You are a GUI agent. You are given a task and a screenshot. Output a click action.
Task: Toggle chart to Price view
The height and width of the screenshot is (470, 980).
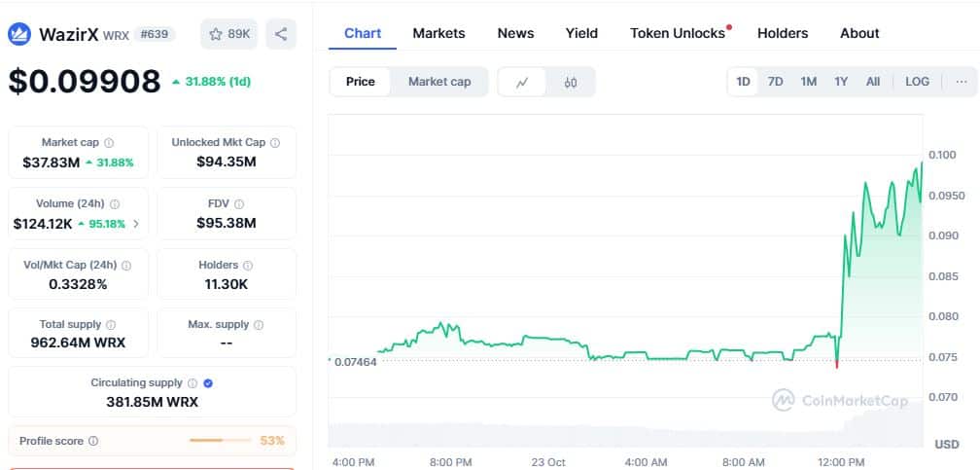[360, 82]
